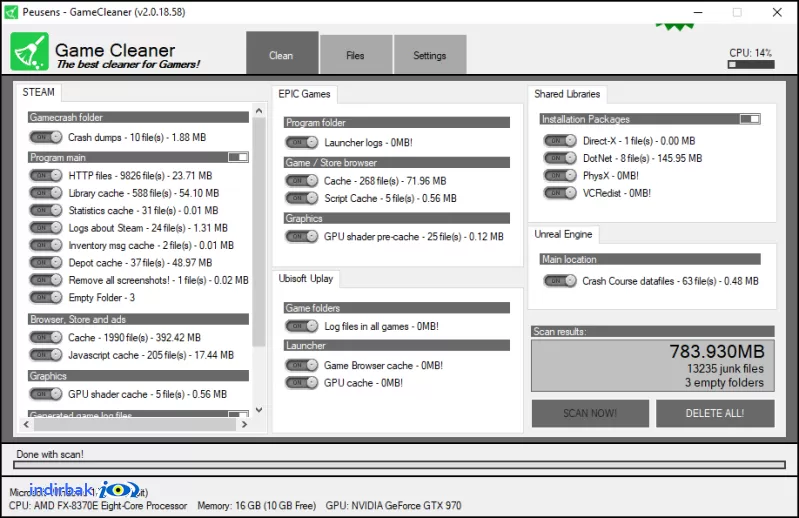Screen dimensions: 799x518
Task: Toggle DotNet switch
Action: (560, 158)
